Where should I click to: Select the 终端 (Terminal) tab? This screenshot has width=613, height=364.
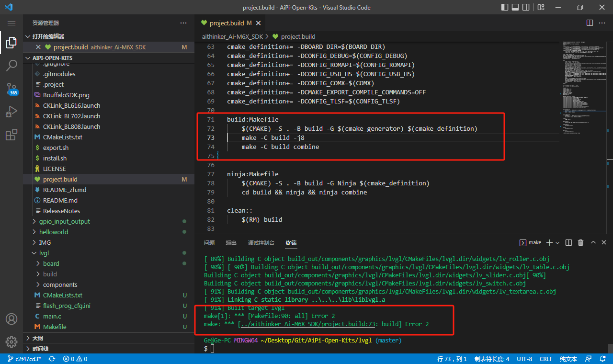[x=291, y=243]
